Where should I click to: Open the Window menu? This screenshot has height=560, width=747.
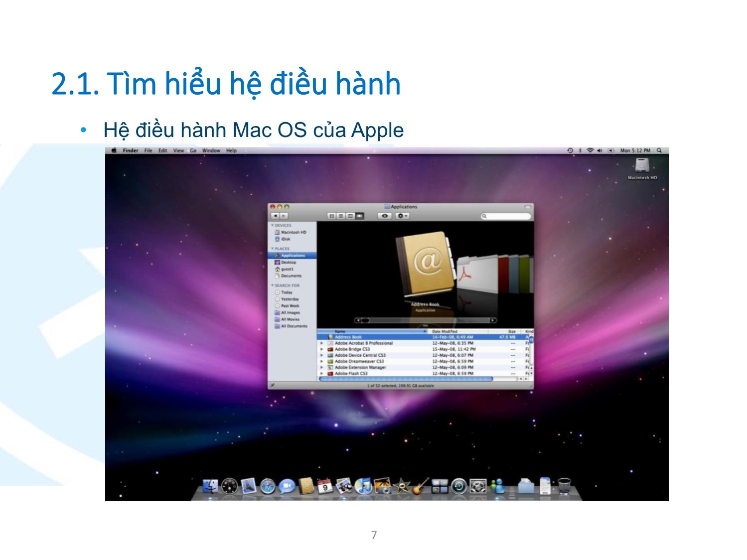211,150
